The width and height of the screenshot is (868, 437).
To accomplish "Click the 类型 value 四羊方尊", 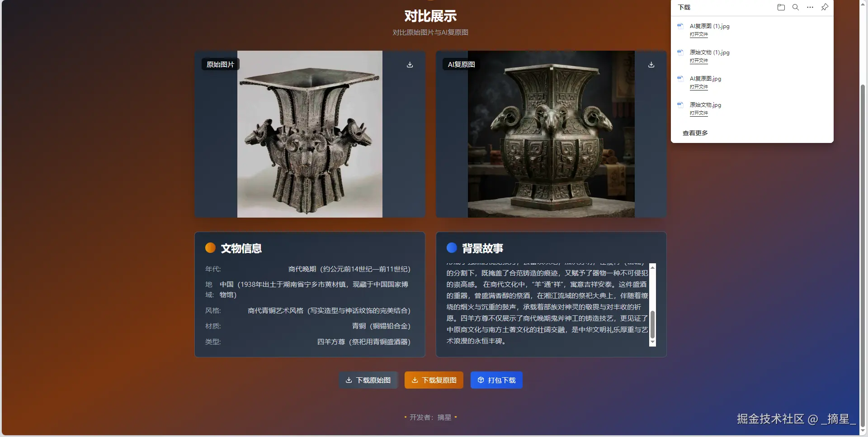I will click(x=364, y=342).
